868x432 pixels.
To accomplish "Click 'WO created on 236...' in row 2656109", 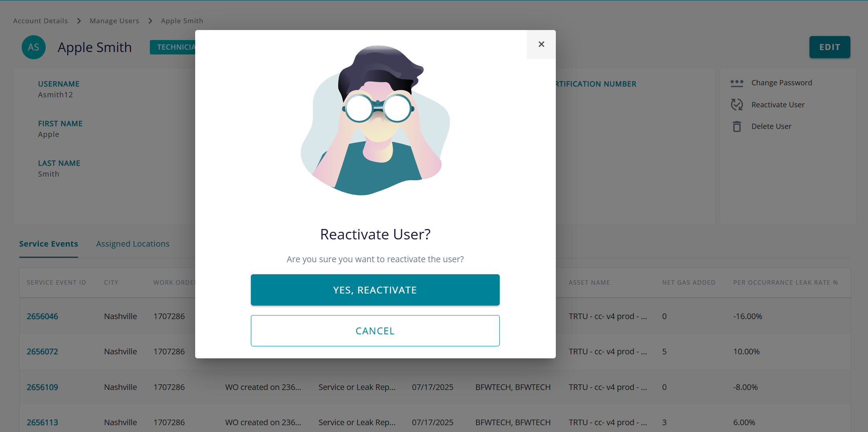I will 263,387.
